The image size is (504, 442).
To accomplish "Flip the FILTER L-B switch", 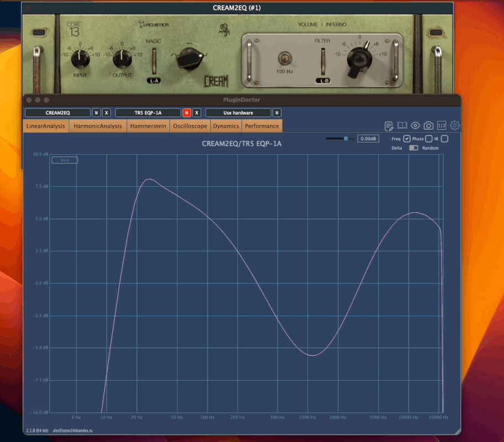I will [323, 61].
